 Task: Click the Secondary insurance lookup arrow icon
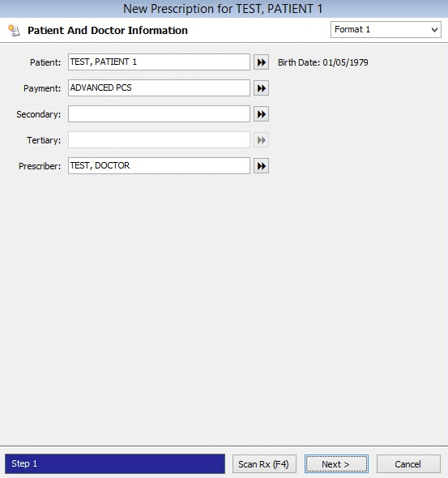point(261,114)
